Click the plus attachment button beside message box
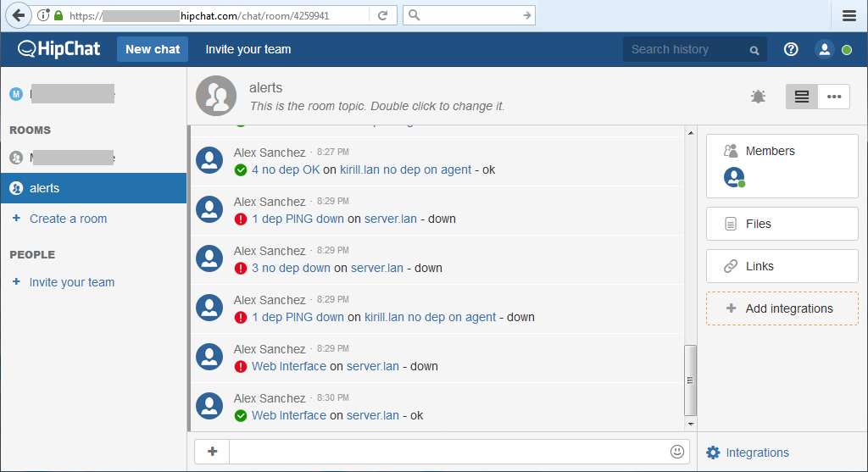Image resolution: width=868 pixels, height=472 pixels. point(212,452)
